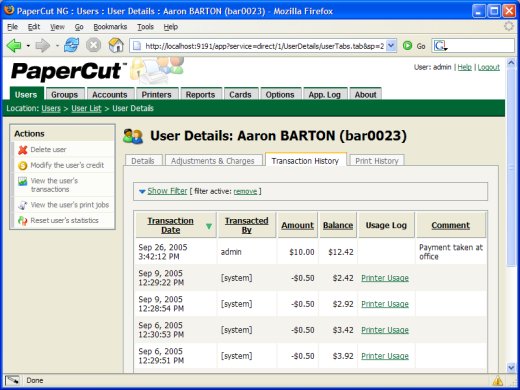Open the Forward button history dropdown arrow
Image resolution: width=520 pixels, height=390 pixels.
click(57, 46)
